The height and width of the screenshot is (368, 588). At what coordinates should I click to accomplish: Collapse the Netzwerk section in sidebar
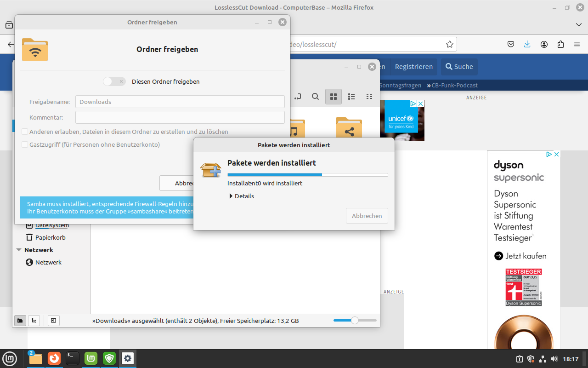[x=19, y=250]
